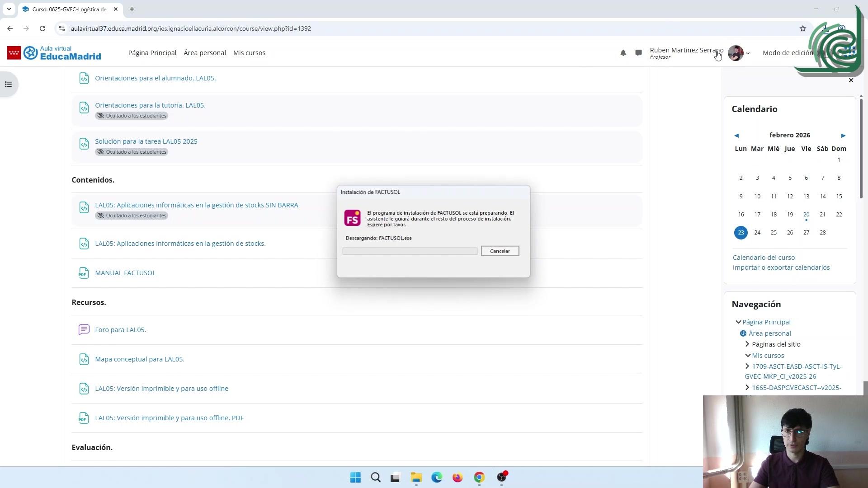Open the course index drawer icon
Image resolution: width=868 pixels, height=488 pixels.
[8, 84]
